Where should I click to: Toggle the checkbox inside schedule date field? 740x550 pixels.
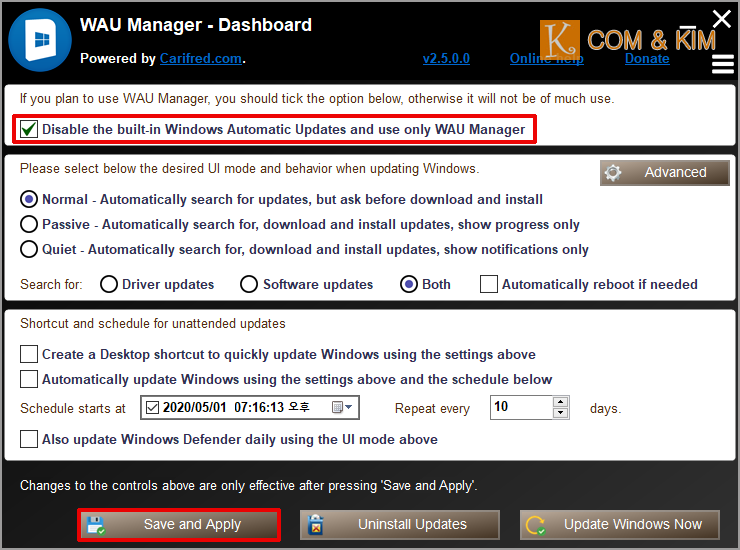tap(152, 407)
